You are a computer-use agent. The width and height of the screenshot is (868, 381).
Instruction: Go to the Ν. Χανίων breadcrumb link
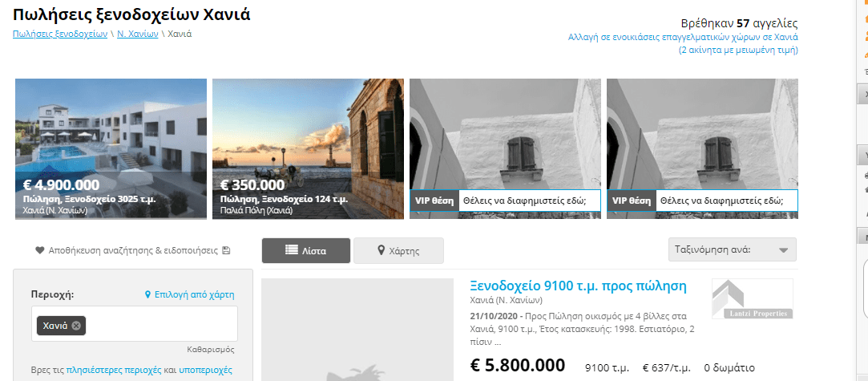(x=137, y=34)
